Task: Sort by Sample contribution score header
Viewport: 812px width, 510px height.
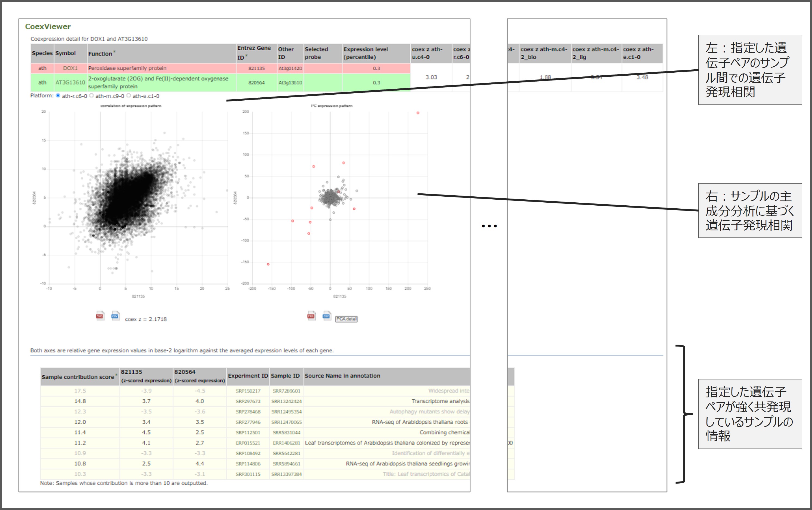Action: point(78,377)
